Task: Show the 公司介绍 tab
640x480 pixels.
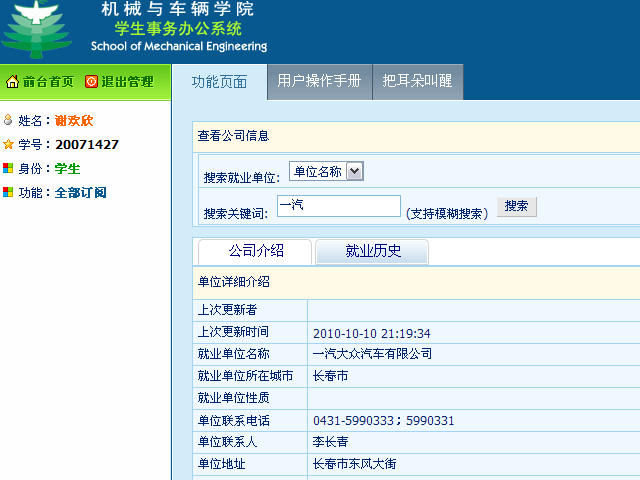Action: point(256,251)
